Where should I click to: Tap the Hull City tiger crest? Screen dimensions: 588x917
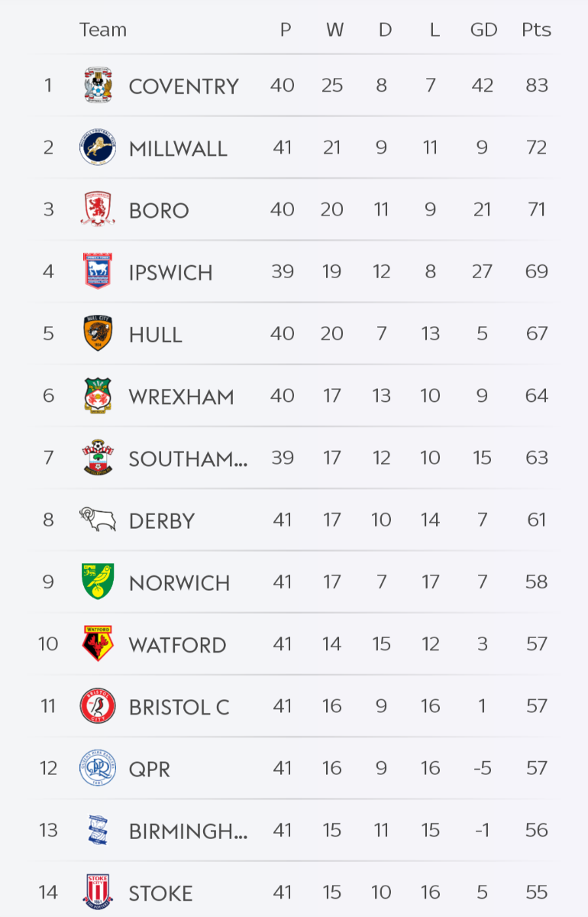(98, 333)
